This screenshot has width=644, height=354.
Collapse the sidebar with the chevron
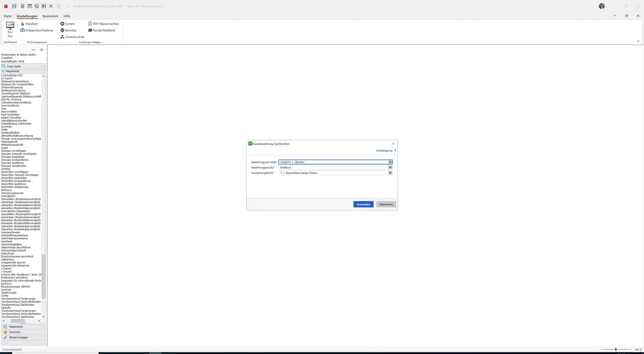coord(34,50)
